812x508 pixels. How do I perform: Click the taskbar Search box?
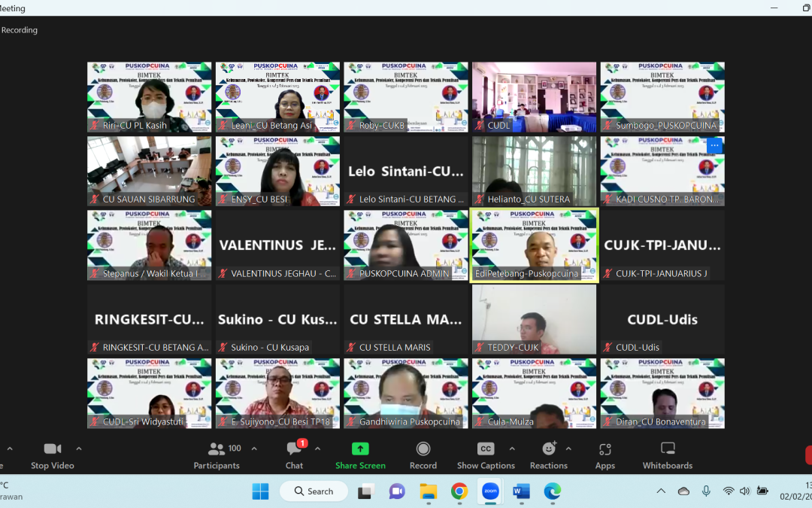click(314, 491)
